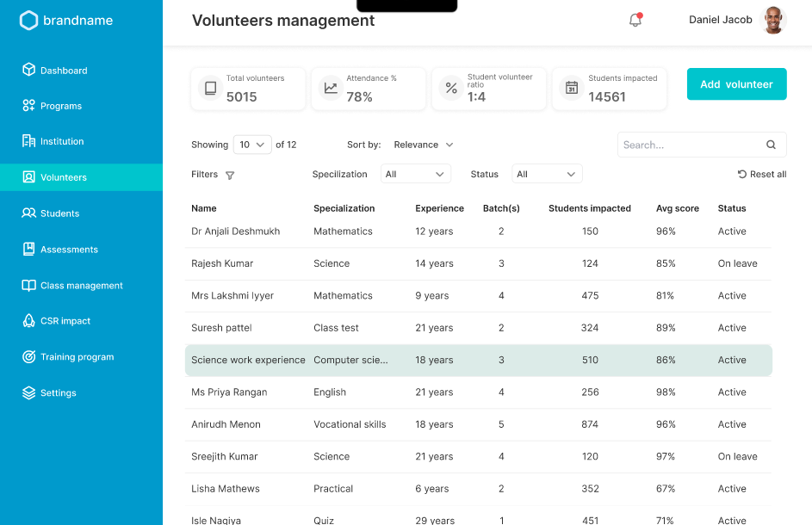The image size is (812, 525).
Task: Select Ms Priya Rangan name
Action: click(229, 392)
